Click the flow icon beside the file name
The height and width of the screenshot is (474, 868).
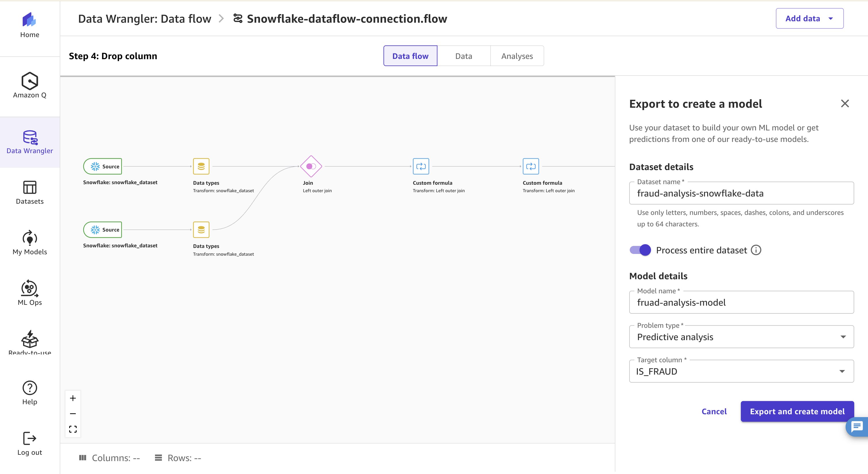click(238, 19)
